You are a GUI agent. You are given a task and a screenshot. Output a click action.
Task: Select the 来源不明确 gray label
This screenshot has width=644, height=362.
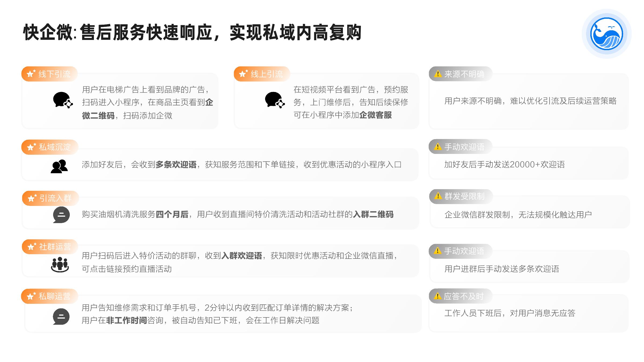tap(460, 74)
